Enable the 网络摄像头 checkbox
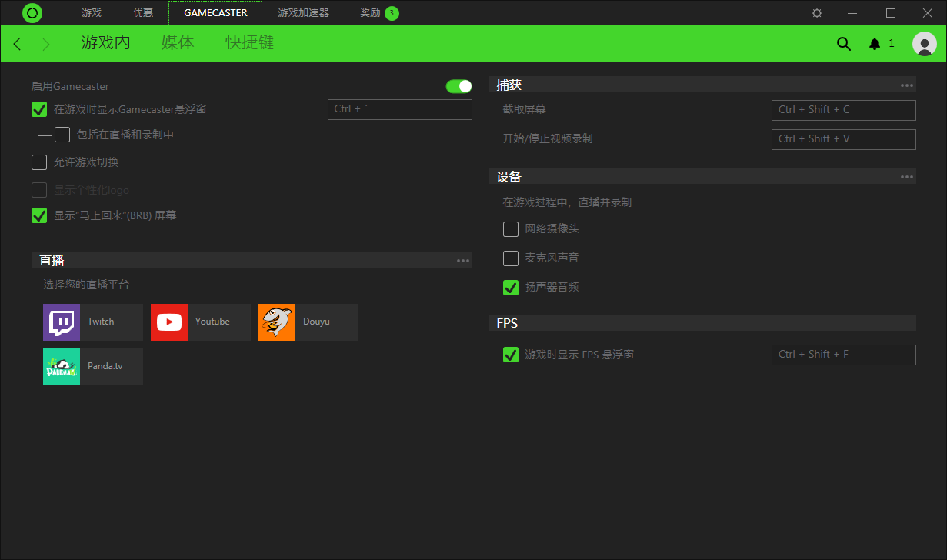This screenshot has width=947, height=560. point(511,229)
